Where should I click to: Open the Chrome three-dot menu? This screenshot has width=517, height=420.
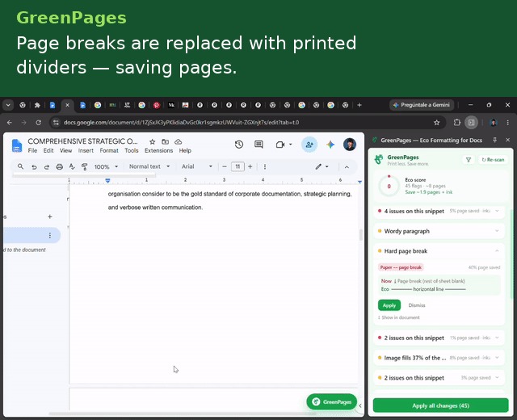508,123
